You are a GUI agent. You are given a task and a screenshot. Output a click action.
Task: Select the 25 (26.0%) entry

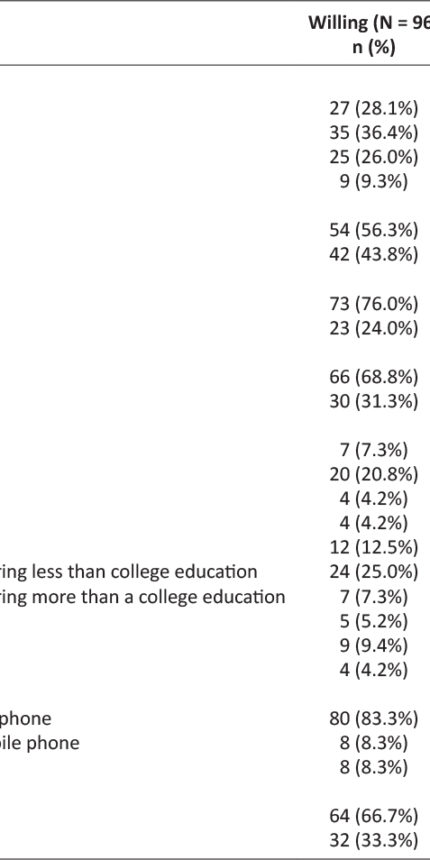(x=374, y=157)
